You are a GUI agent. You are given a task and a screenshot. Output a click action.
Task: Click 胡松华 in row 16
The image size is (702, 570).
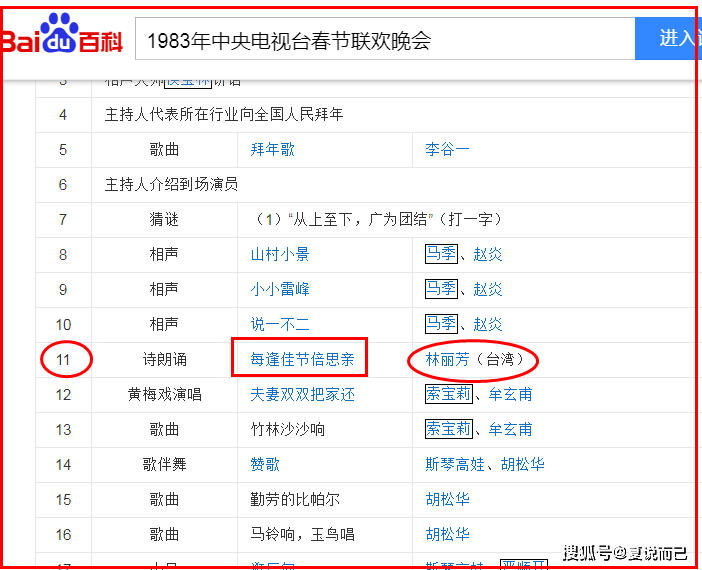(x=447, y=534)
